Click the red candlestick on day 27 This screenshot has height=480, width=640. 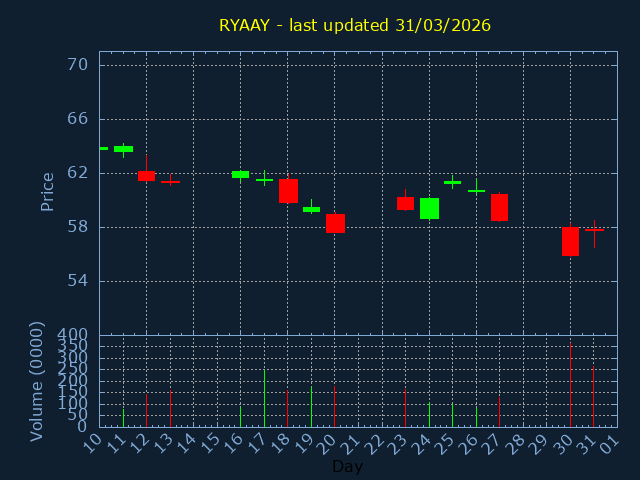point(499,207)
